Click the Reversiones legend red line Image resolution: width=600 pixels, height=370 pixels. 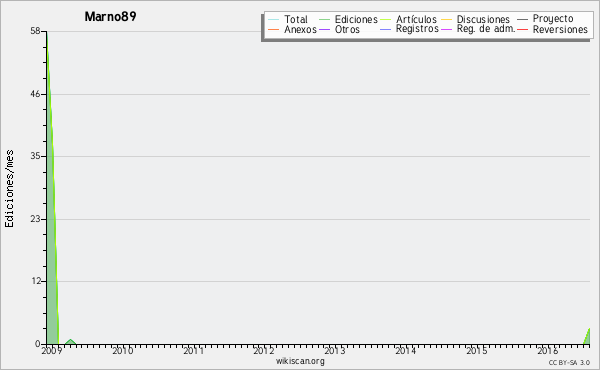[522, 29]
